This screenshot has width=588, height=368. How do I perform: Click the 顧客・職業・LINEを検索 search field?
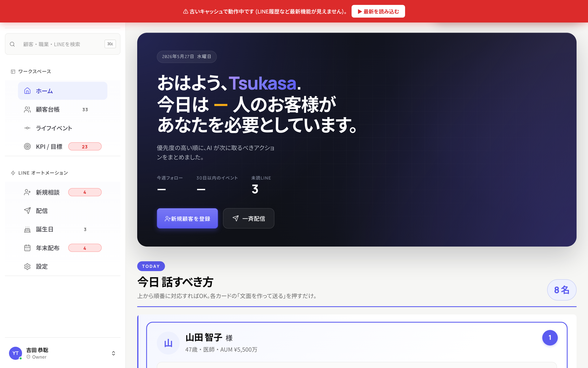click(63, 44)
